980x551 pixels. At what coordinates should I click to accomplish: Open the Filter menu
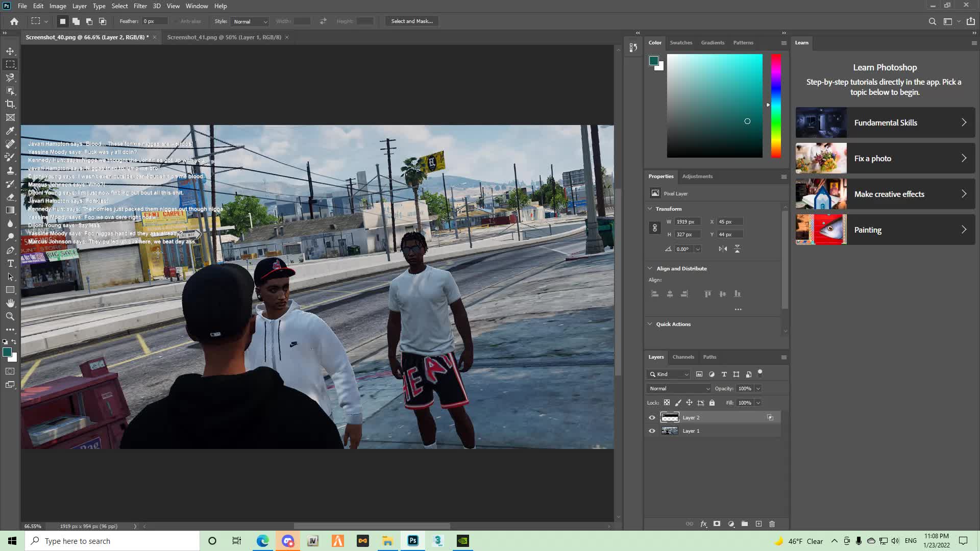point(140,6)
